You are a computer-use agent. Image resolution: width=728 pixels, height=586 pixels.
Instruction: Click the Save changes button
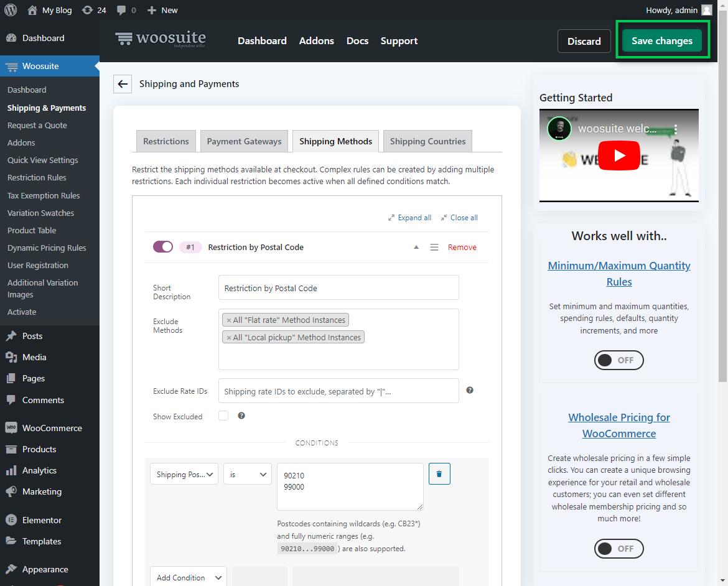(x=662, y=41)
